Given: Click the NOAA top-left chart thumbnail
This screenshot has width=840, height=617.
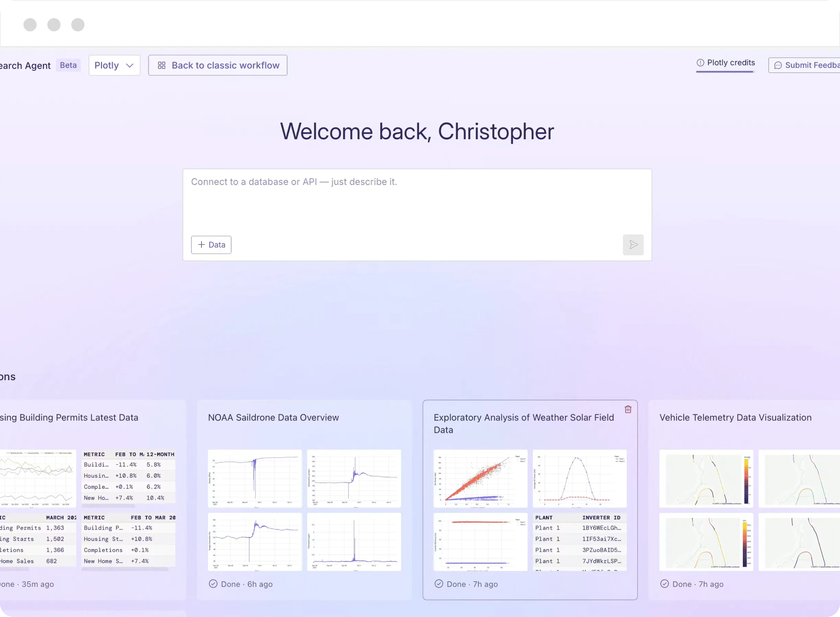Looking at the screenshot, I should (x=255, y=478).
